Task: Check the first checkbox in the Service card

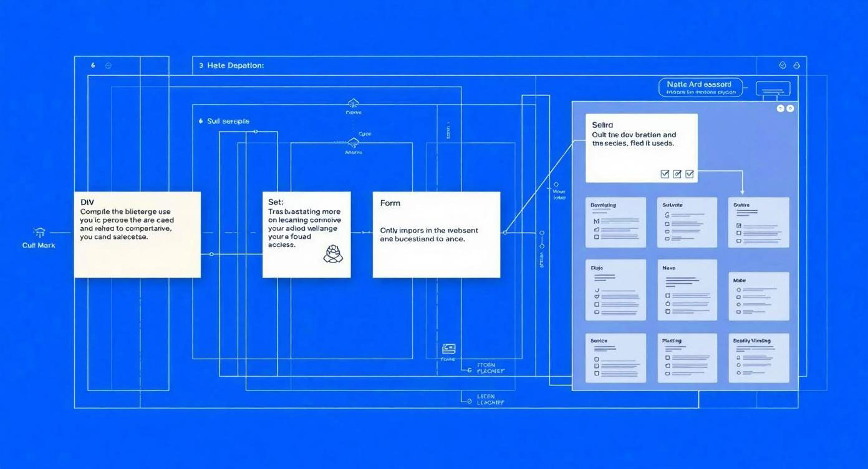Action: pos(597,360)
